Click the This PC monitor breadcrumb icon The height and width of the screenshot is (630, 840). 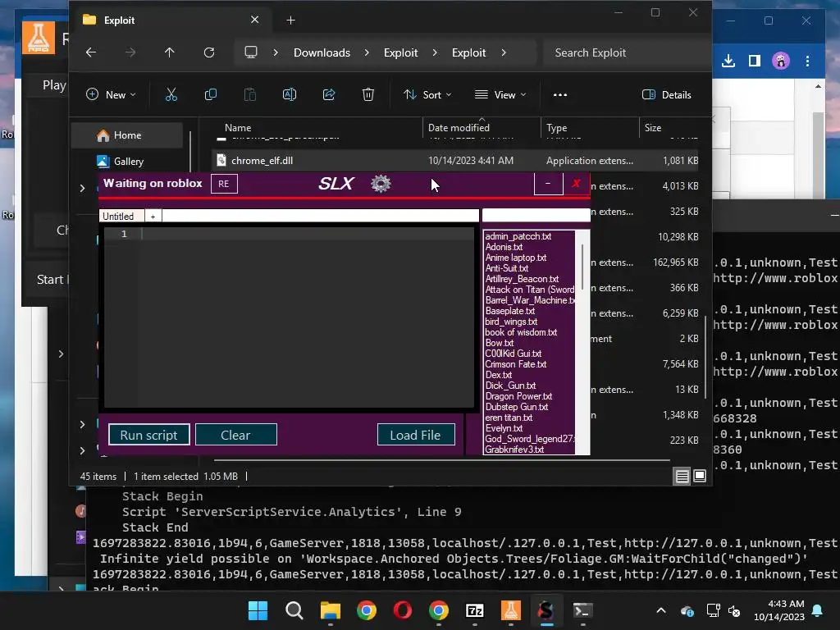tap(251, 52)
